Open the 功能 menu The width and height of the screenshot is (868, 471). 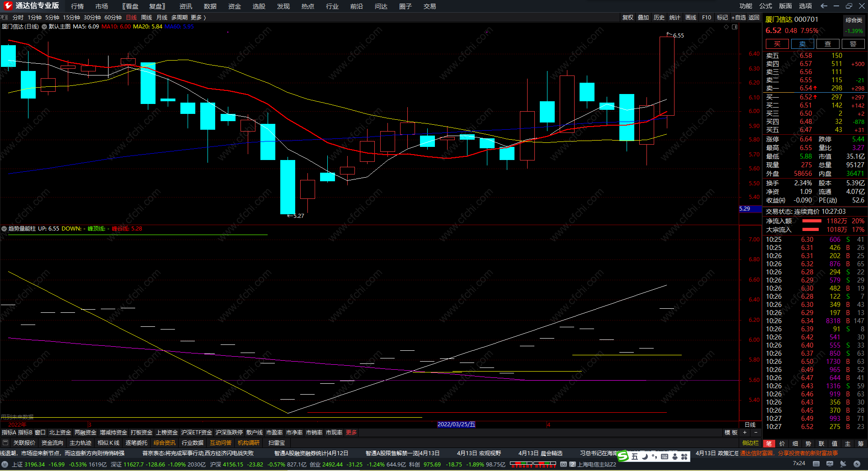[x=746, y=6]
